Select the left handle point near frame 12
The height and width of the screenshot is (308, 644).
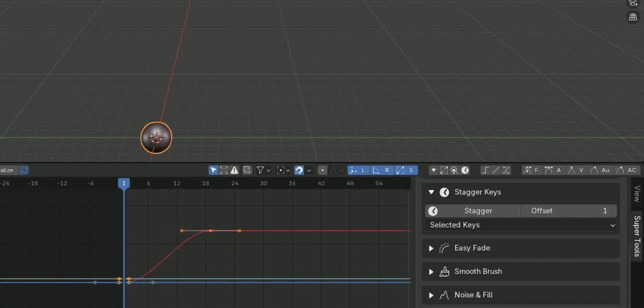181,230
